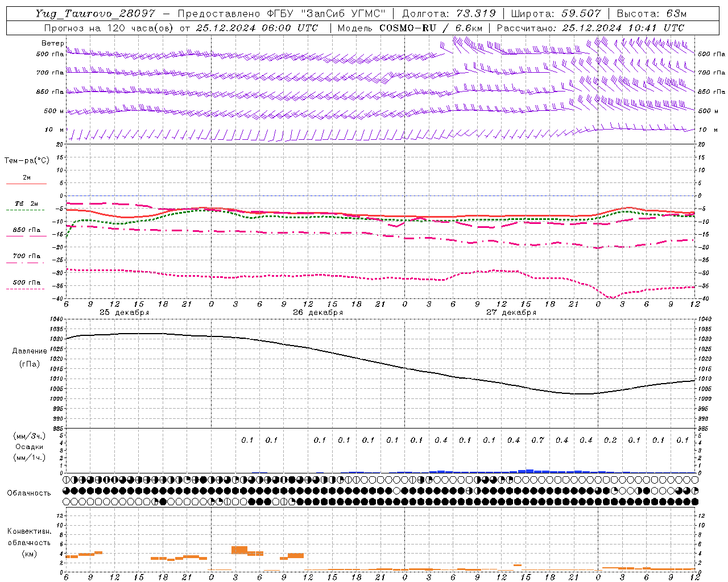Select the text Предоставлено ФГБУ "ЗапСиб УГМС"

[282, 14]
